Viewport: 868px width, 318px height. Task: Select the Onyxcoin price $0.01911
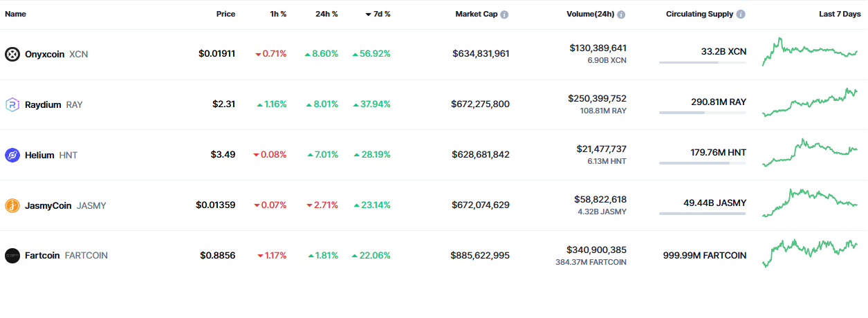click(217, 54)
